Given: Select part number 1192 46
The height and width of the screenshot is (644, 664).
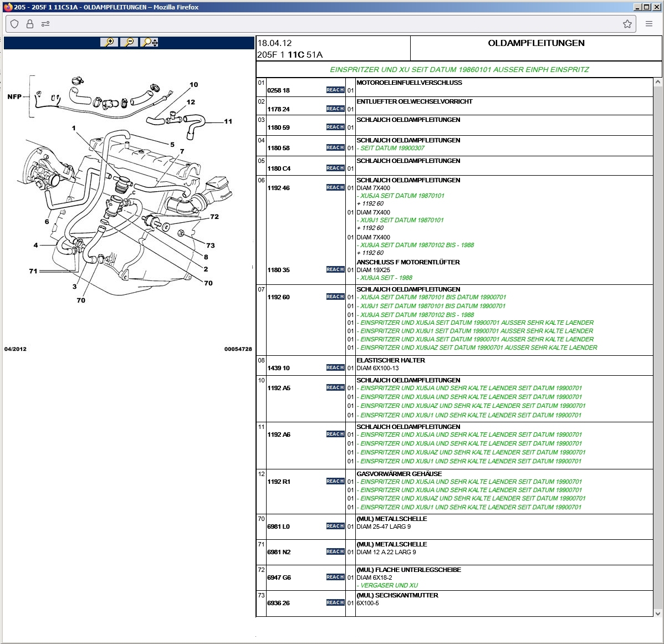Looking at the screenshot, I should (x=278, y=188).
